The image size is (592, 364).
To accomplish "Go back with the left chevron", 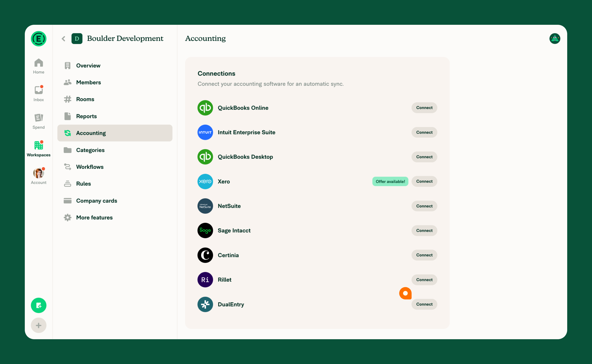I will coord(64,39).
